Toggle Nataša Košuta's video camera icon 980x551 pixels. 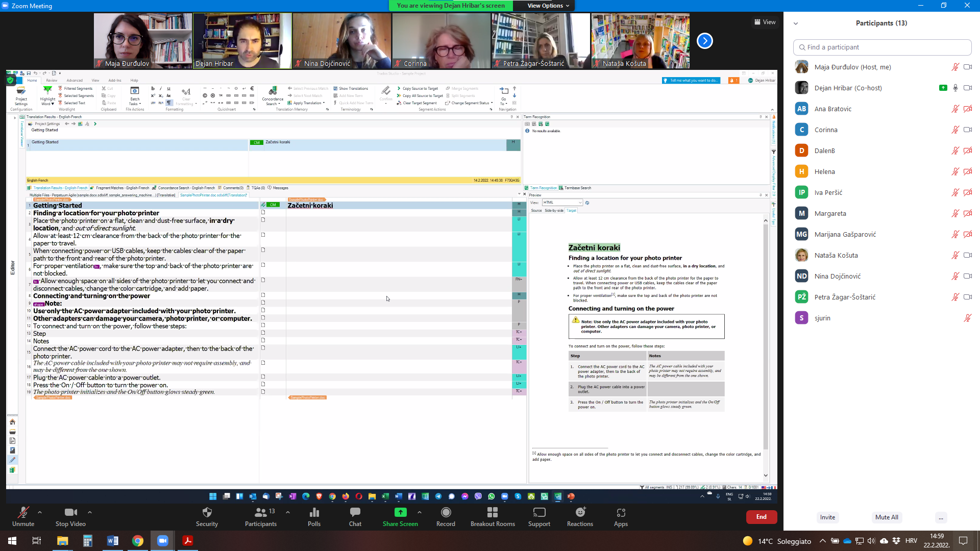(x=967, y=255)
